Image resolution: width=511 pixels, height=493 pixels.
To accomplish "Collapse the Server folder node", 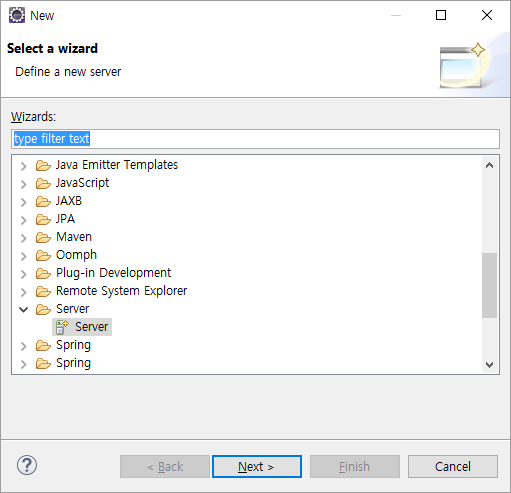I will 24,310.
